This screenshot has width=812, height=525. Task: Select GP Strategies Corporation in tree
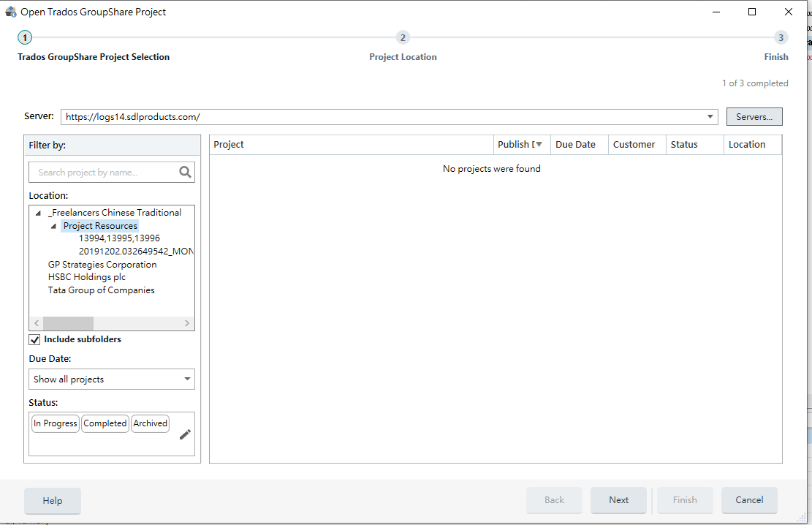coord(102,264)
